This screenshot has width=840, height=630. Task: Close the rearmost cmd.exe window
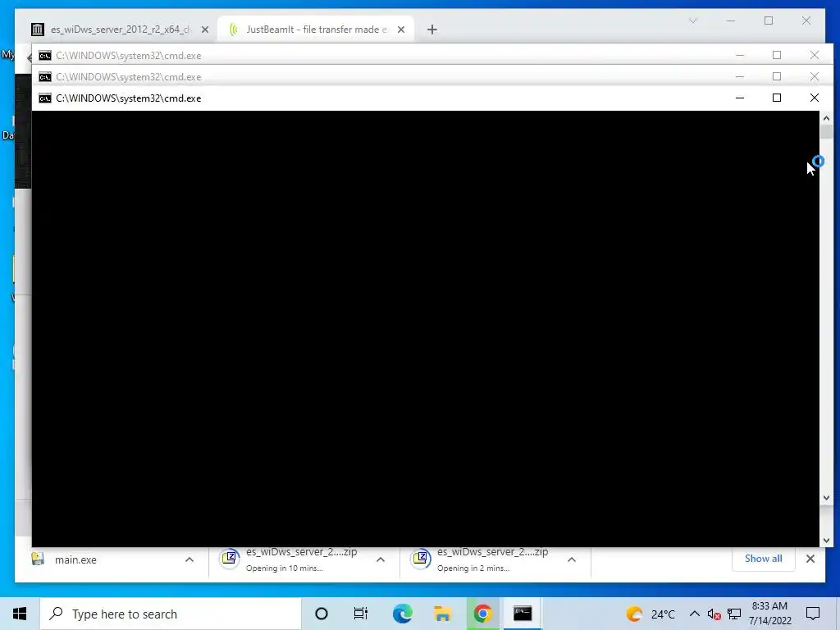[x=815, y=55]
